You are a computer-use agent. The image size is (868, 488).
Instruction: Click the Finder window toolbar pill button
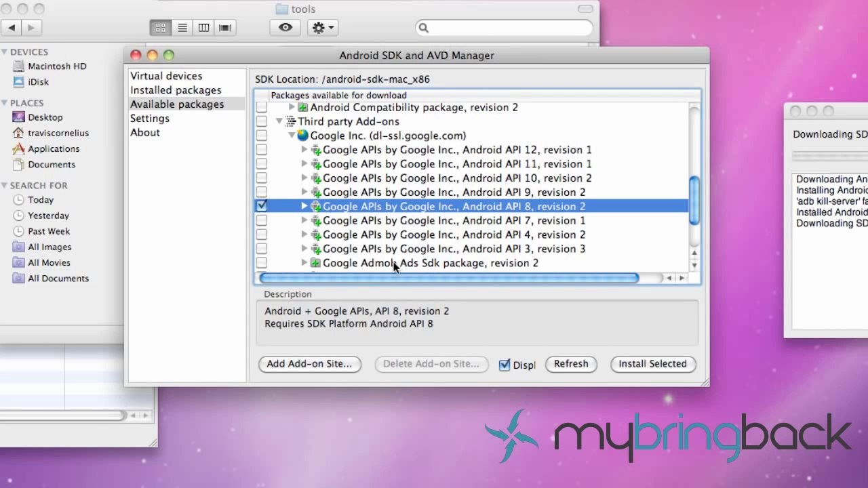pyautogui.click(x=585, y=9)
